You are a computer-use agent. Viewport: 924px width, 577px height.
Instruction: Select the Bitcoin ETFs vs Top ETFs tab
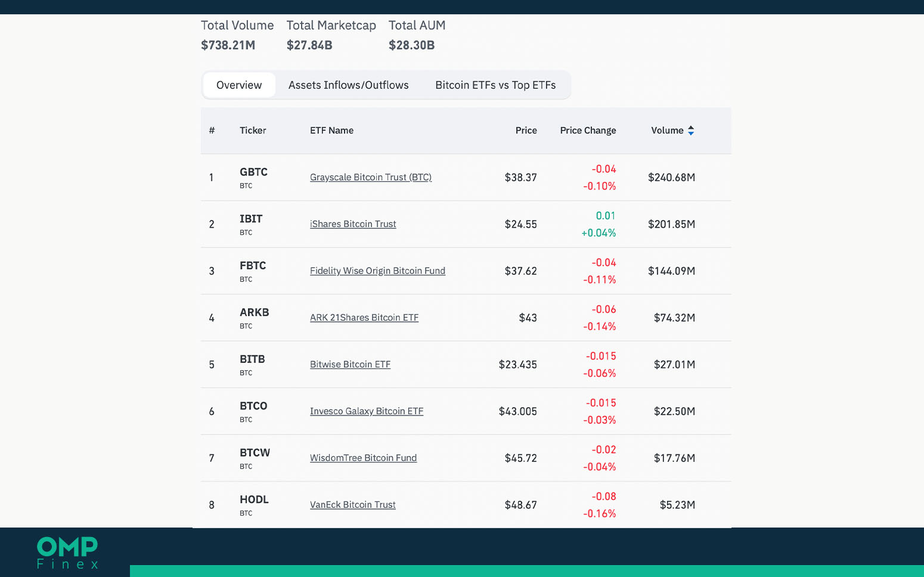(x=495, y=85)
